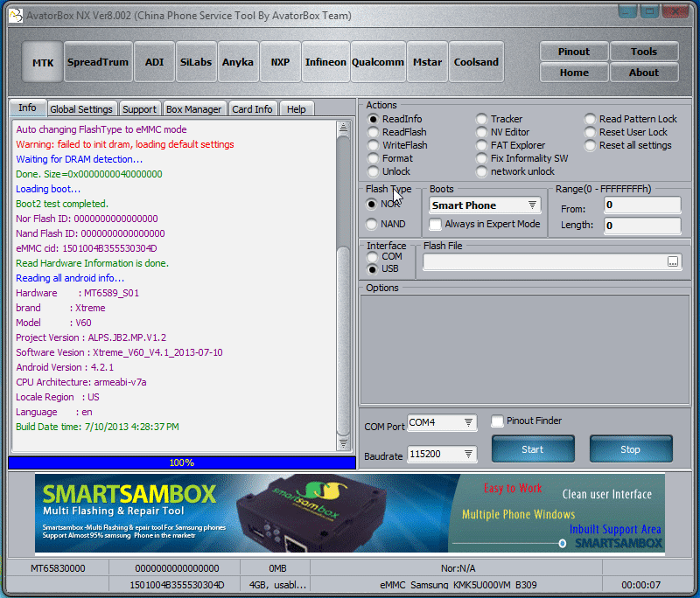Open Flash File browse ellipsis icon
The width and height of the screenshot is (700, 598).
[673, 261]
